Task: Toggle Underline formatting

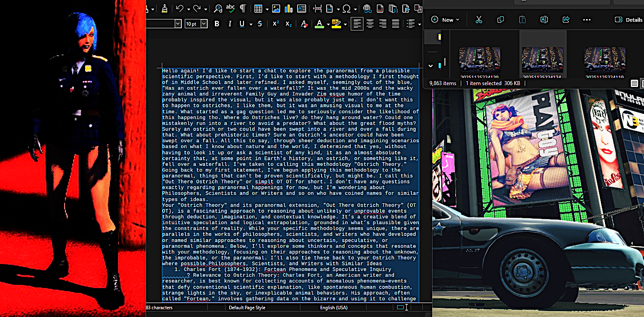Action: [x=242, y=24]
